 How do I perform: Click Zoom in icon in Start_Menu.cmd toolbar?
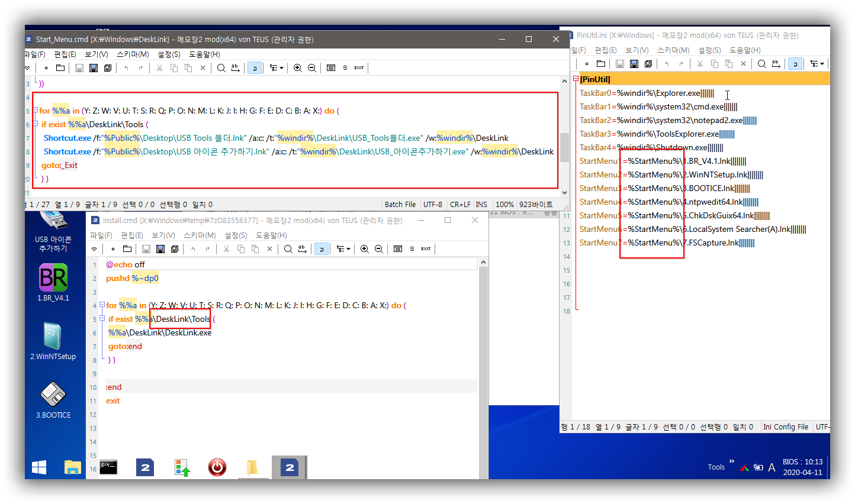click(x=298, y=68)
